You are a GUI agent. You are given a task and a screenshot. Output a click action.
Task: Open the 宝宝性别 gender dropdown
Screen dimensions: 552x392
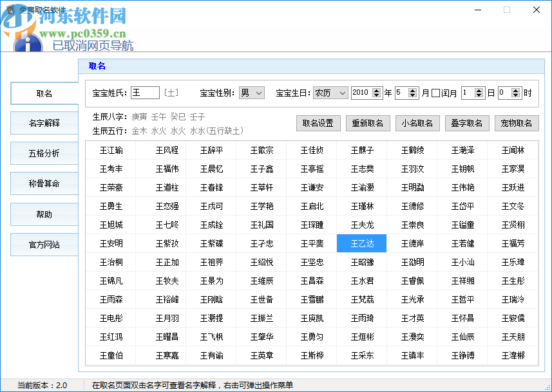tap(251, 92)
